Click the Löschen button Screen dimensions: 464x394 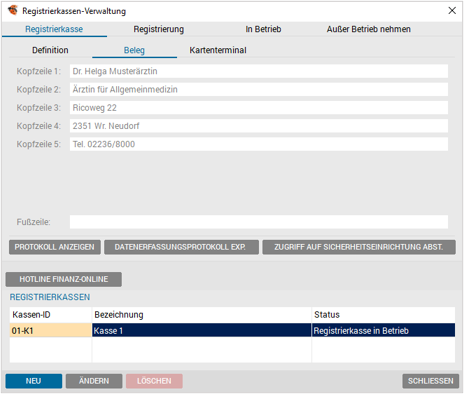tap(154, 381)
